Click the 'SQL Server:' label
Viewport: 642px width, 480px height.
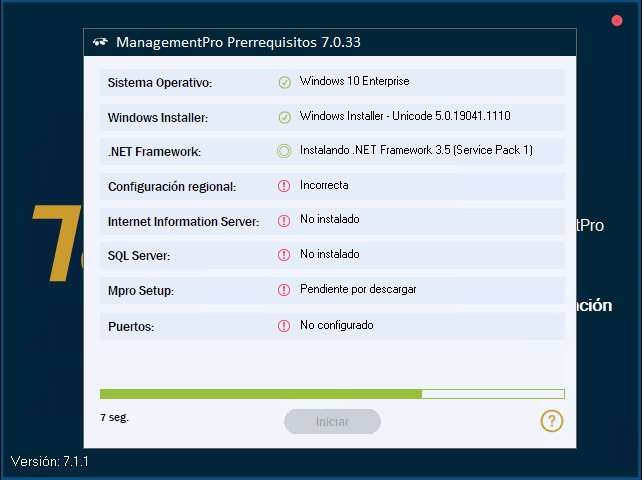pos(139,256)
